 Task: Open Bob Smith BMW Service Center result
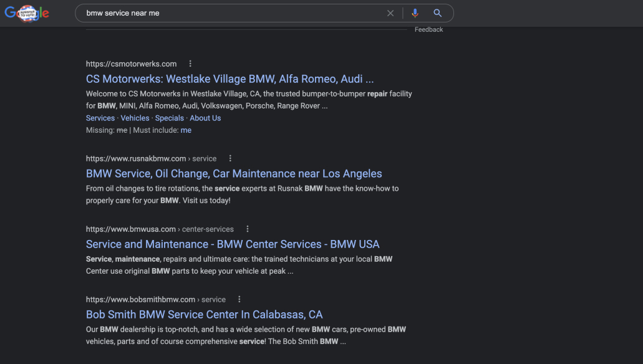tap(204, 315)
